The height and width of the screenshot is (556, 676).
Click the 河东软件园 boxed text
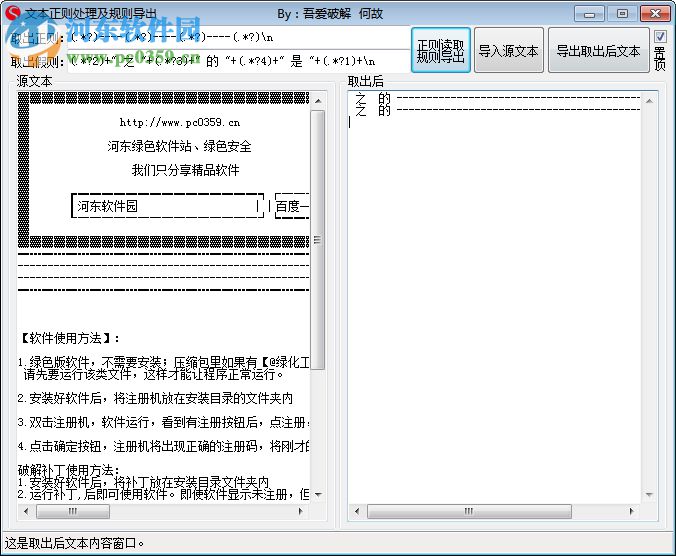point(107,206)
